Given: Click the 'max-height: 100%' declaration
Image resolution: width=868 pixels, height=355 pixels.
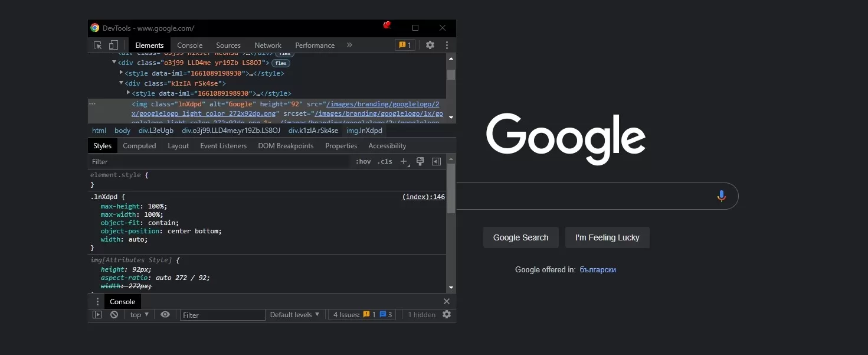Looking at the screenshot, I should point(134,206).
